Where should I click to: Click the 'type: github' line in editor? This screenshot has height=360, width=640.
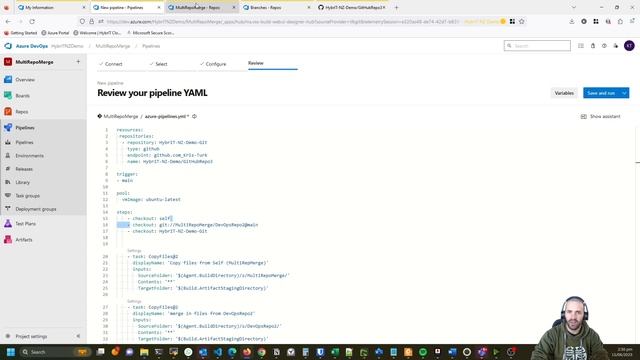pos(143,149)
